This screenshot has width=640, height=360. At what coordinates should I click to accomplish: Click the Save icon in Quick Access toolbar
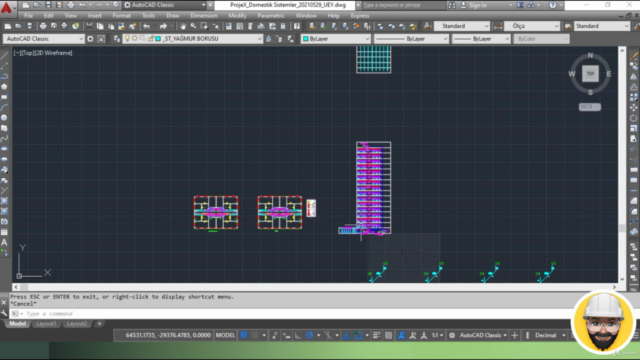click(x=48, y=5)
